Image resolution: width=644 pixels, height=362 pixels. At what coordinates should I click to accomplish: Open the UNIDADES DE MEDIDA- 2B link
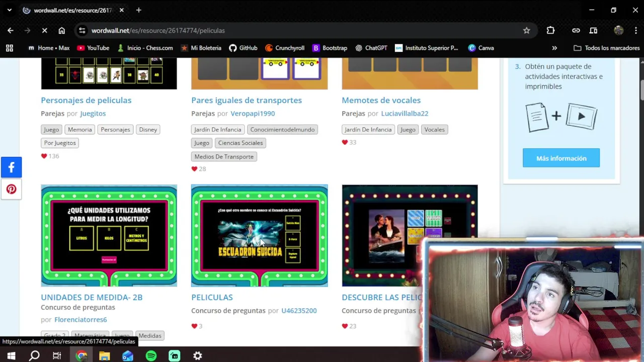click(x=92, y=297)
